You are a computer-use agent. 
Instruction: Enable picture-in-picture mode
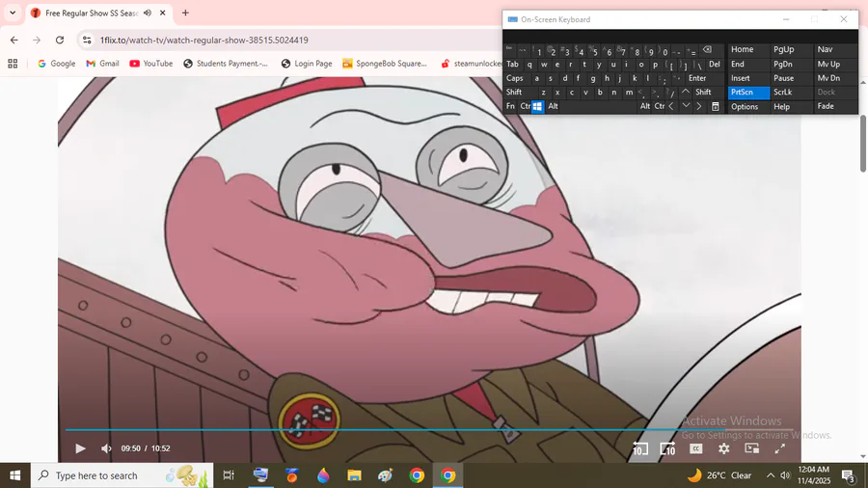751,448
